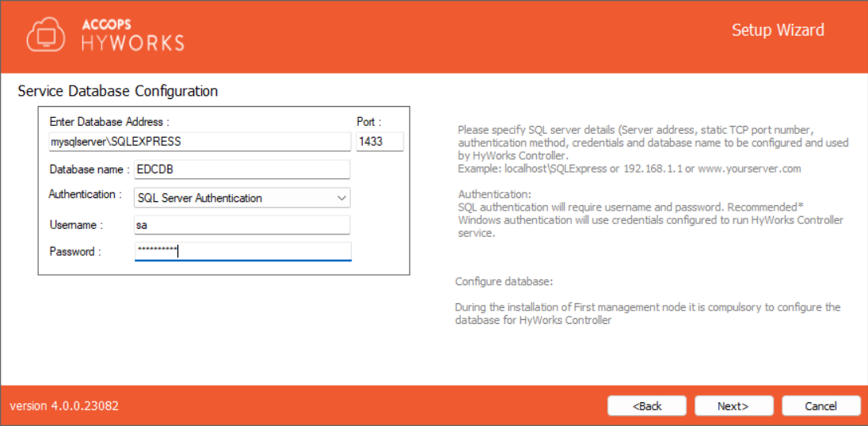Click the Configure database help heading

[x=504, y=282]
